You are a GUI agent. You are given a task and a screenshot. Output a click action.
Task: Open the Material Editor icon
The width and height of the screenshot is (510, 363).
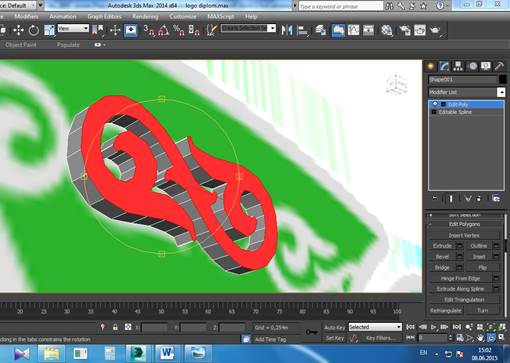pos(387,30)
